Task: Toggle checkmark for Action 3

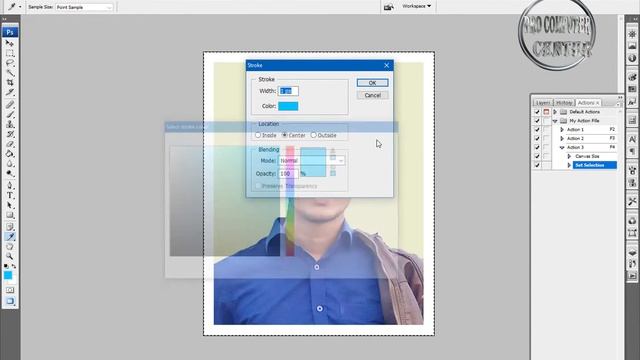Action: 537,147
